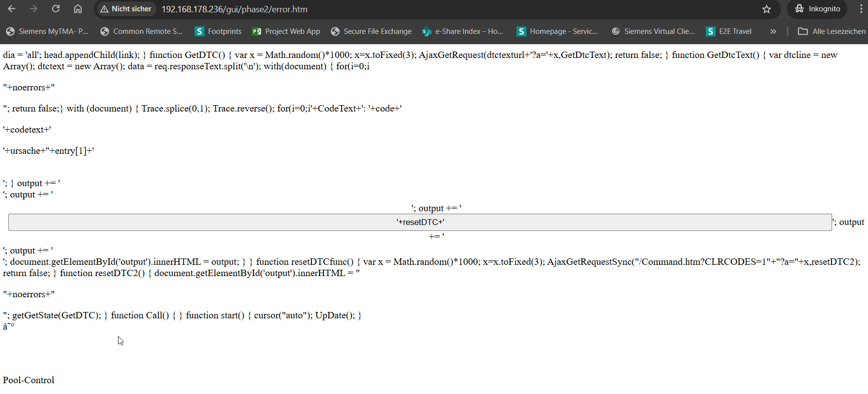Bookmark this page with the star icon
The image size is (868, 394).
(x=766, y=9)
